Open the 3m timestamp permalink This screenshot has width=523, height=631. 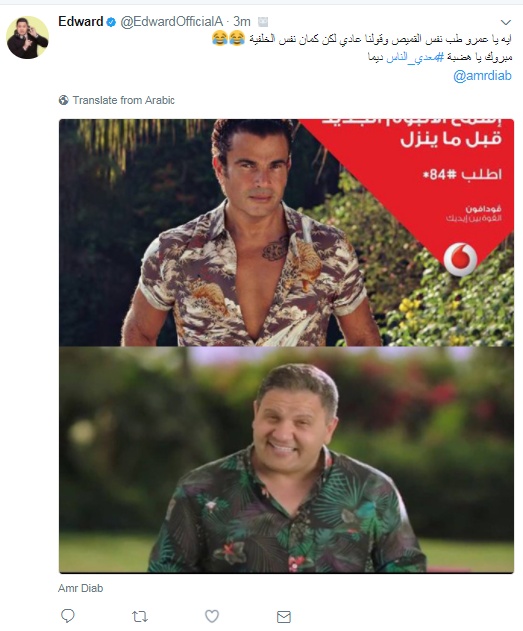242,21
